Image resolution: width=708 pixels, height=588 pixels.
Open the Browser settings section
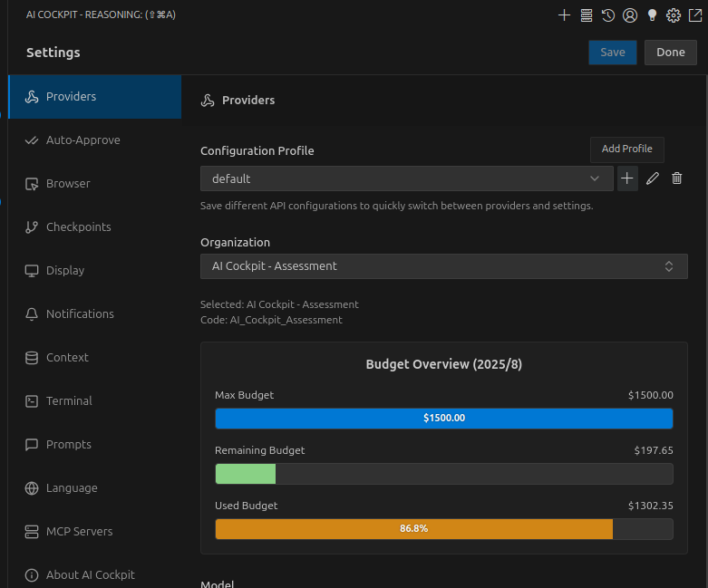68,184
